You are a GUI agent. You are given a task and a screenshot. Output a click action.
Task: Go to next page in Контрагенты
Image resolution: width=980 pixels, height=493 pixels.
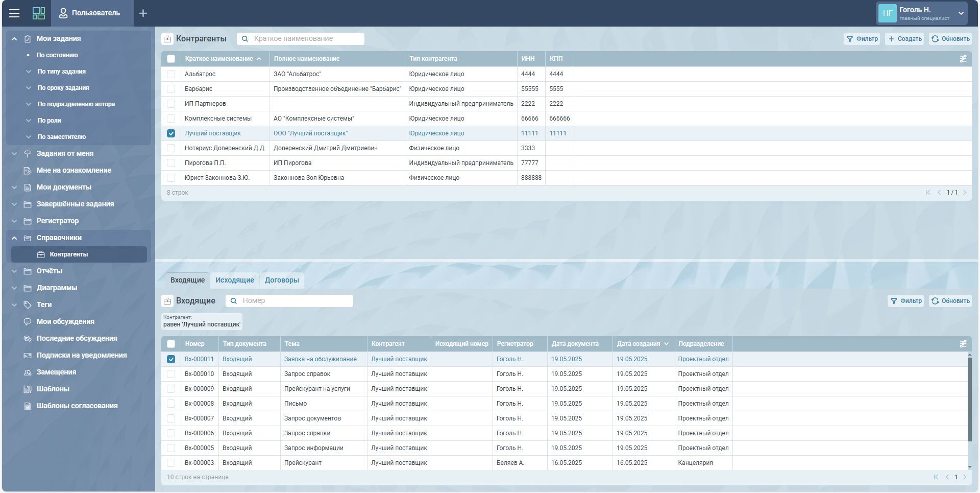[x=964, y=193]
